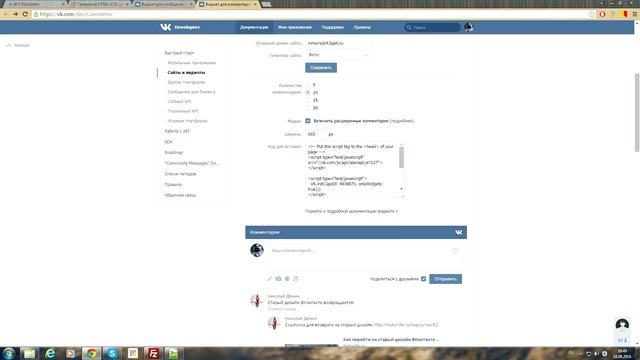Open the profile avatar in VK header
This screenshot has width=640, height=360.
(x=469, y=27)
